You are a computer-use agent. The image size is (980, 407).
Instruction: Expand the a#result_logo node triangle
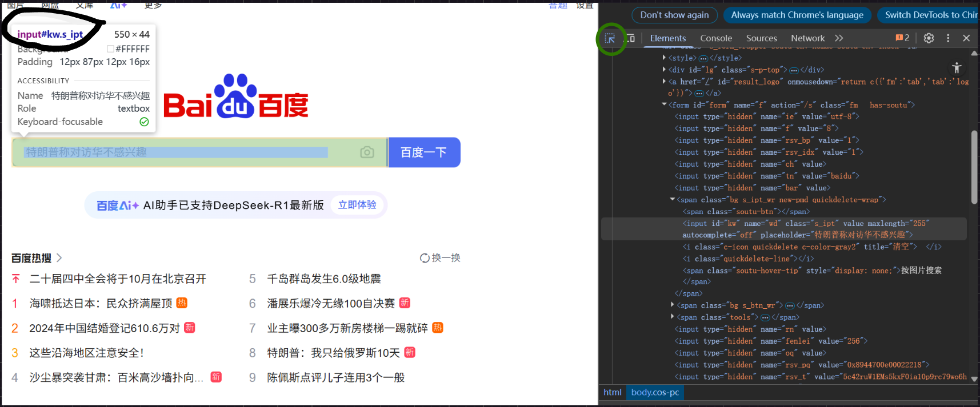(x=664, y=82)
